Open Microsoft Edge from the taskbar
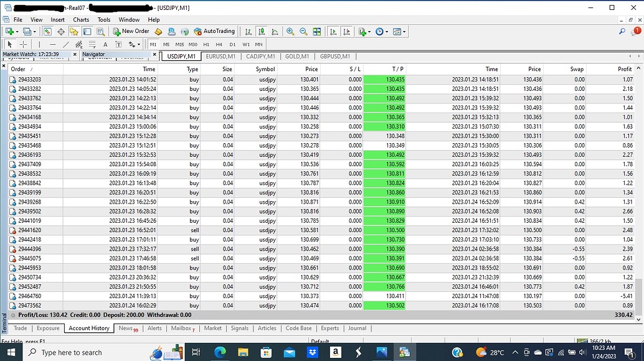644x361 pixels. pyautogui.click(x=220, y=352)
